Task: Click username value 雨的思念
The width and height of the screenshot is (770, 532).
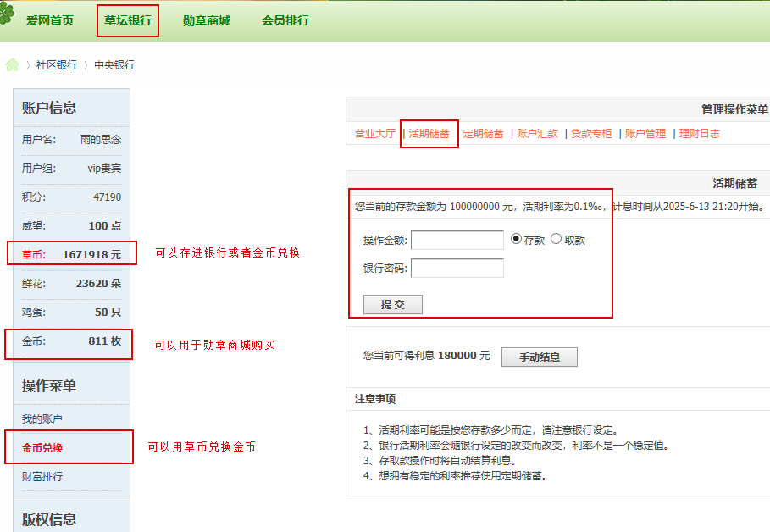Action: (x=101, y=140)
